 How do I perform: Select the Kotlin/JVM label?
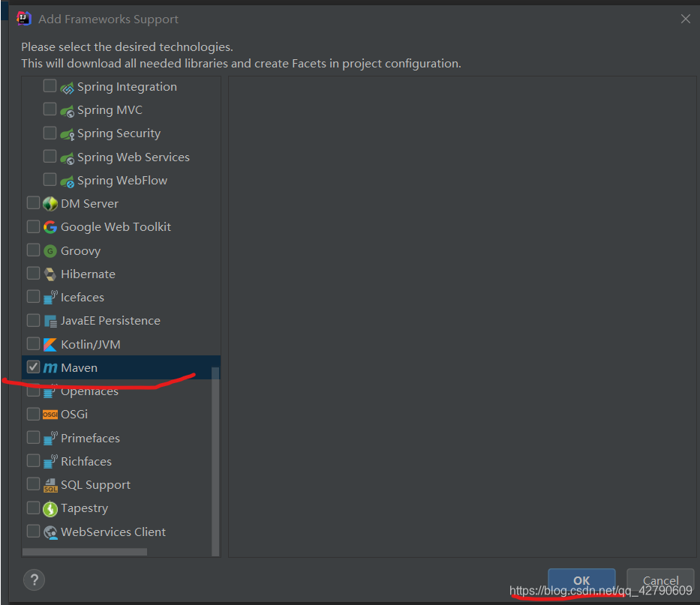click(x=91, y=344)
